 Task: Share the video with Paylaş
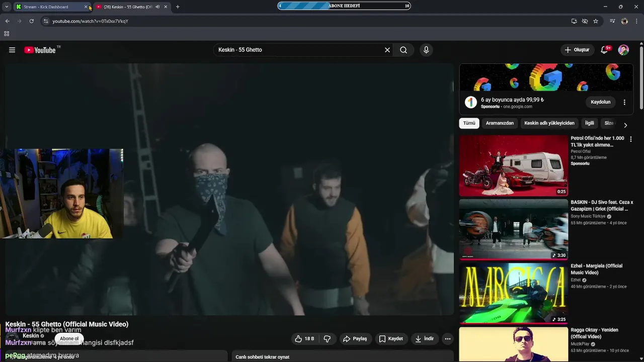tap(355, 339)
